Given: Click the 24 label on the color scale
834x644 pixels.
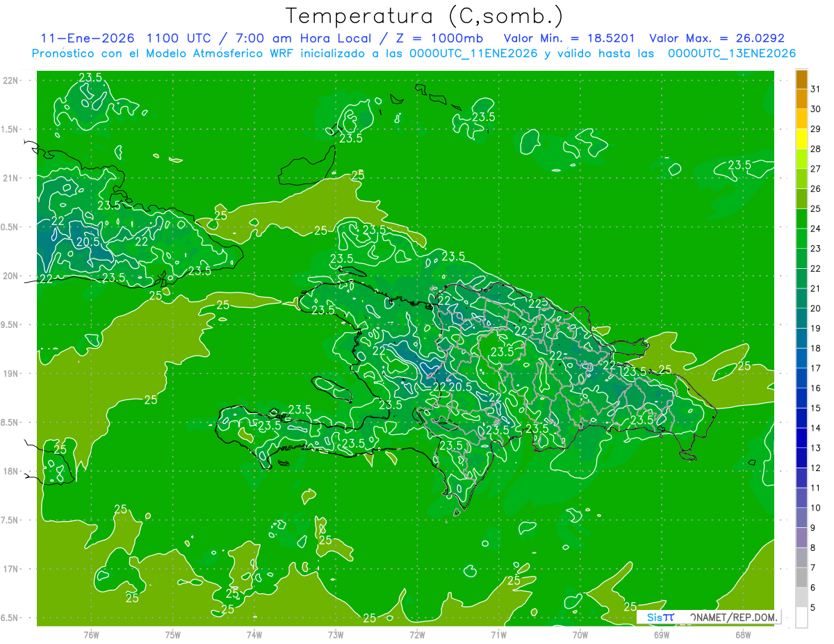Looking at the screenshot, I should pyautogui.click(x=816, y=229).
